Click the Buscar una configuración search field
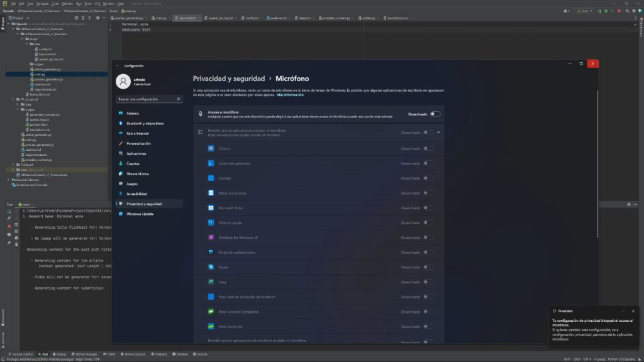 point(148,99)
